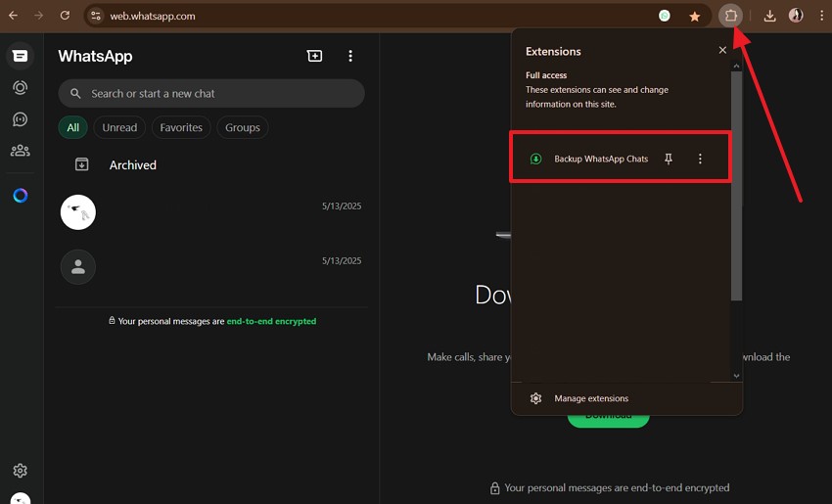The image size is (832, 504).
Task: Click the browser Extensions puzzle icon
Action: (730, 16)
